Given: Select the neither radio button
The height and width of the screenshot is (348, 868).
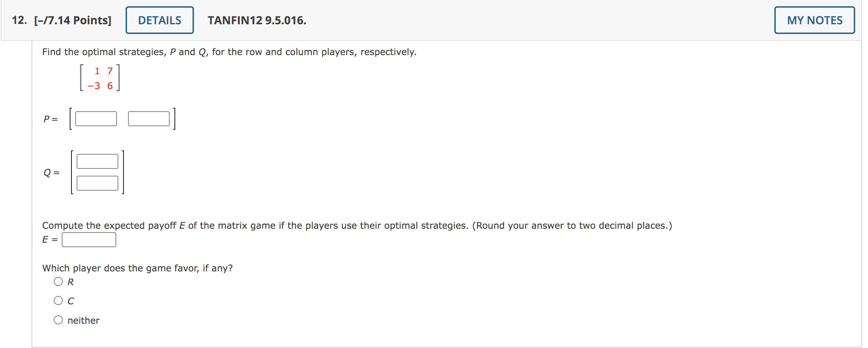Looking at the screenshot, I should tap(58, 319).
